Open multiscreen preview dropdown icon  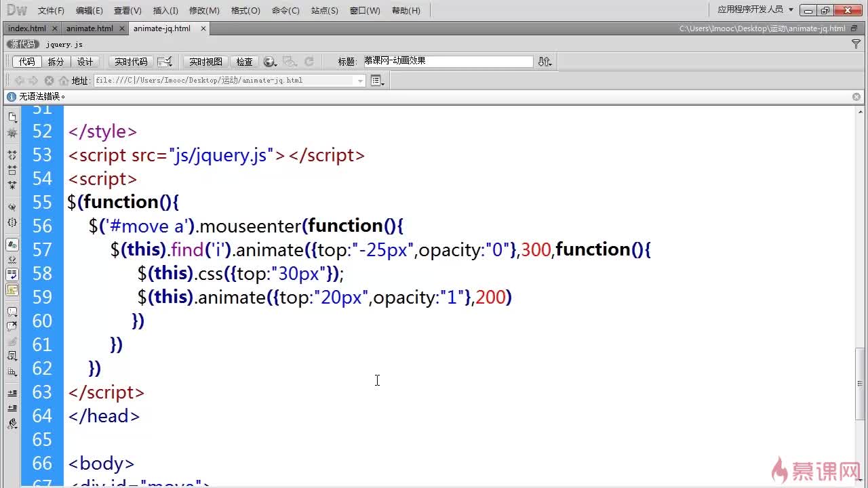(165, 62)
